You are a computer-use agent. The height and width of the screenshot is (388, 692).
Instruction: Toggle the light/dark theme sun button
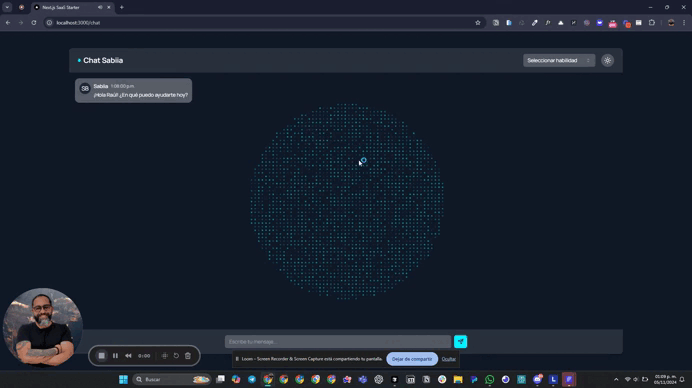click(608, 60)
